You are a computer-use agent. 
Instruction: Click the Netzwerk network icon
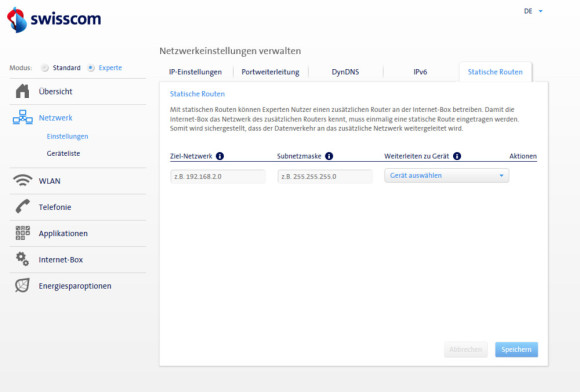click(x=23, y=117)
